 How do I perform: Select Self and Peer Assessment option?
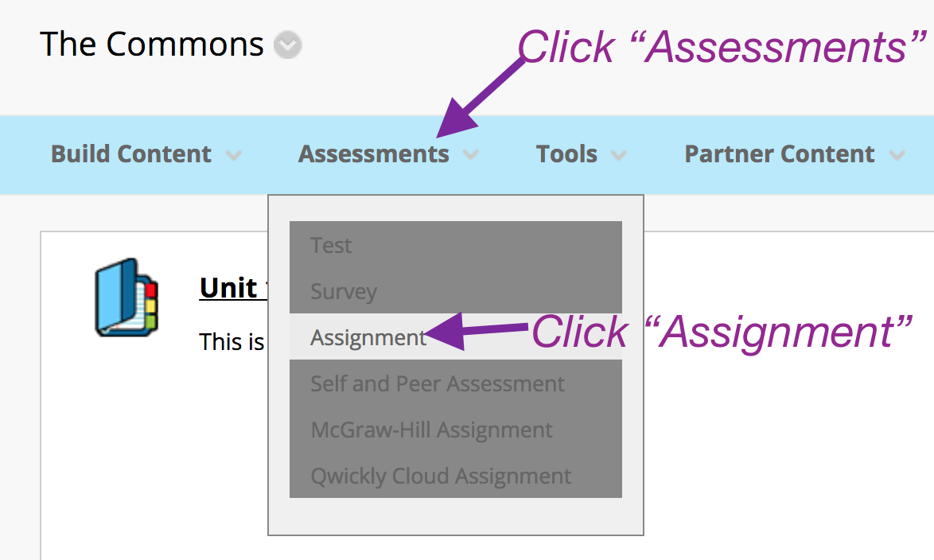438,383
